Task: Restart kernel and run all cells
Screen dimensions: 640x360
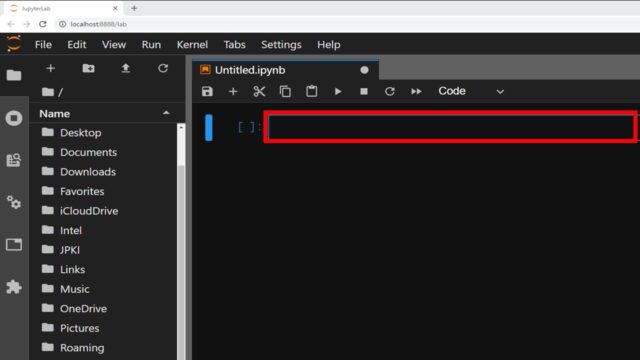Action: (x=416, y=91)
